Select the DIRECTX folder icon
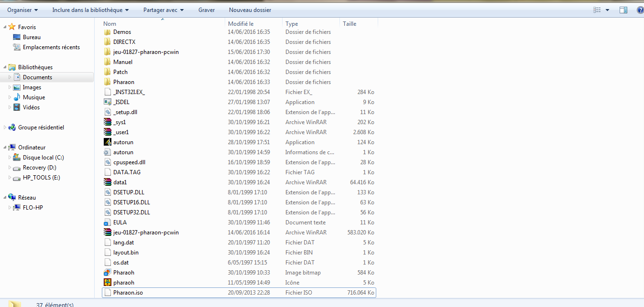The width and height of the screenshot is (644, 307). [108, 42]
